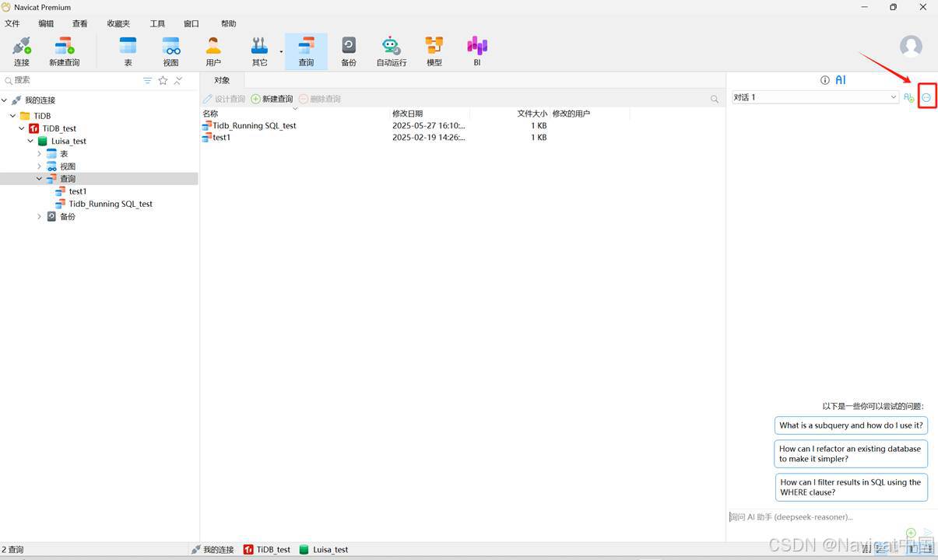Collapse the 查询 tree node
The height and width of the screenshot is (560, 938).
39,179
